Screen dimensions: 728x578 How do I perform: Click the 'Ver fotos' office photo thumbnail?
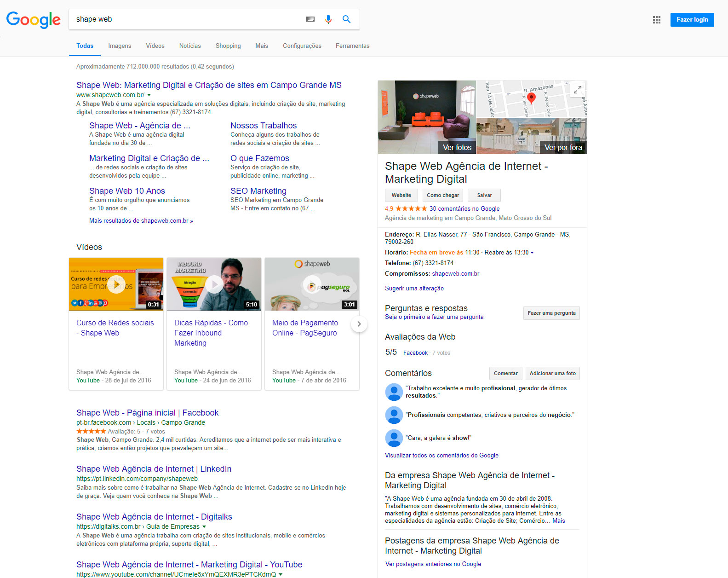pyautogui.click(x=427, y=117)
